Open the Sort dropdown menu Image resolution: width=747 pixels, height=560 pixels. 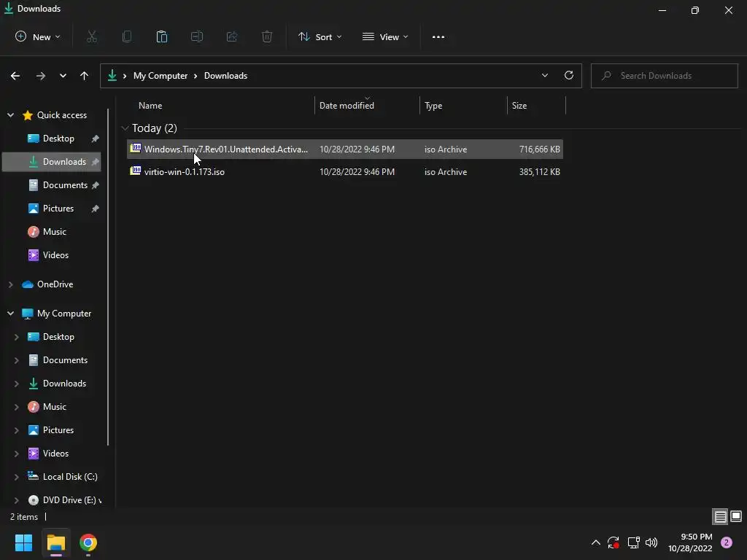coord(320,36)
